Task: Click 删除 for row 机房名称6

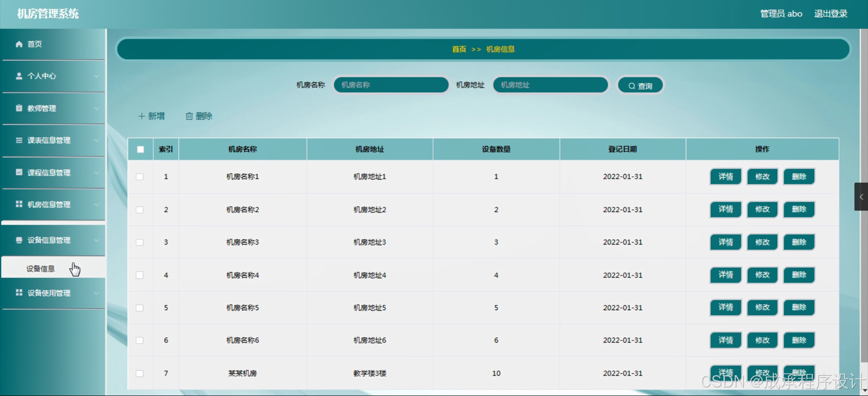Action: click(x=799, y=340)
